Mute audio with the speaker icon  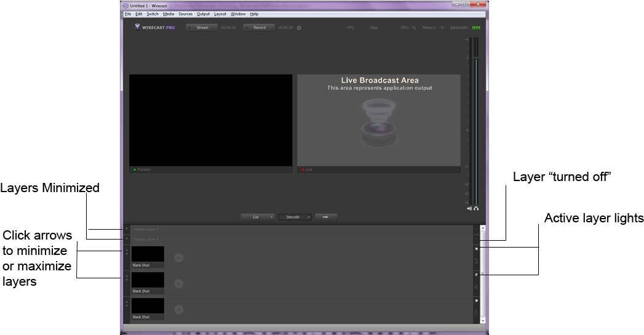[x=469, y=209]
